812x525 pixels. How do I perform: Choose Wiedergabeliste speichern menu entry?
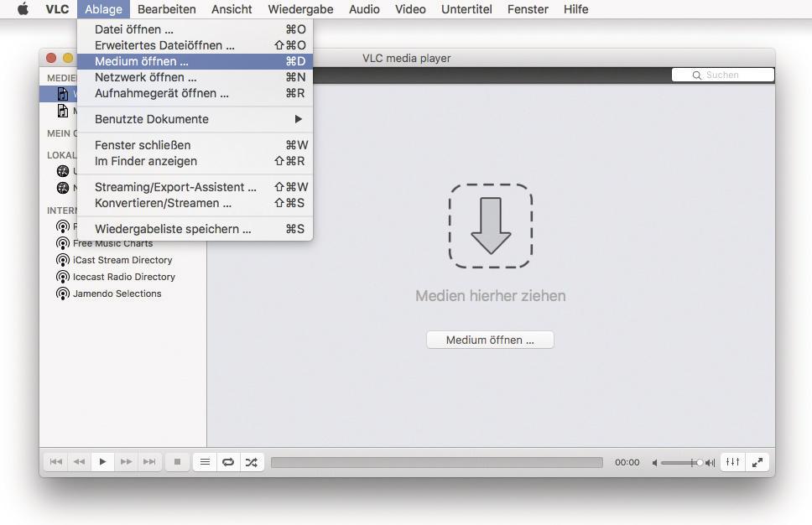tap(195, 229)
